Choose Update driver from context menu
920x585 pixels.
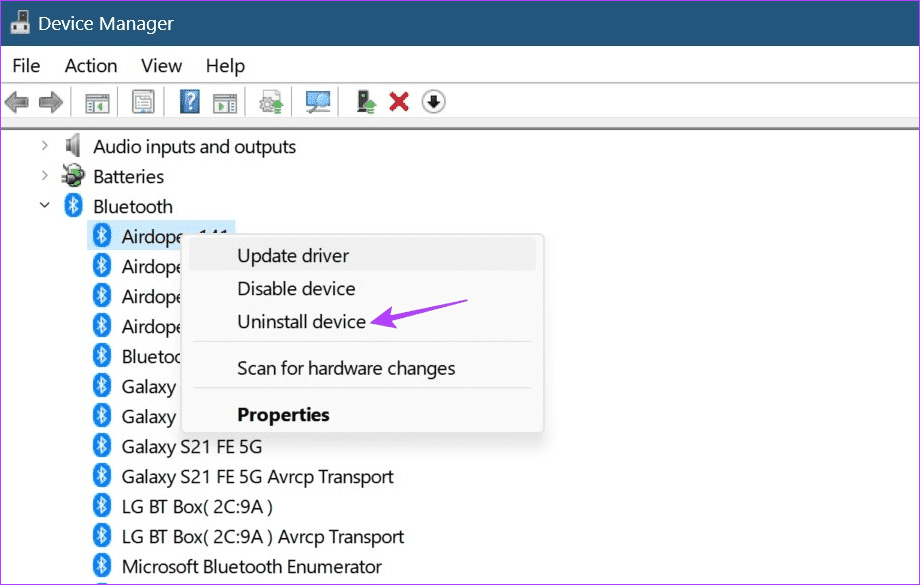[x=362, y=256]
